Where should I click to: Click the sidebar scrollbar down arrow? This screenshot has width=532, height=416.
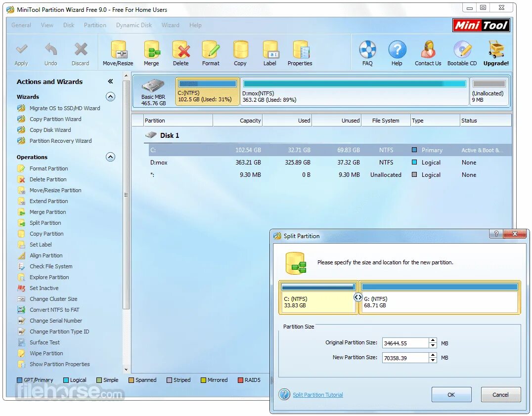tap(126, 370)
